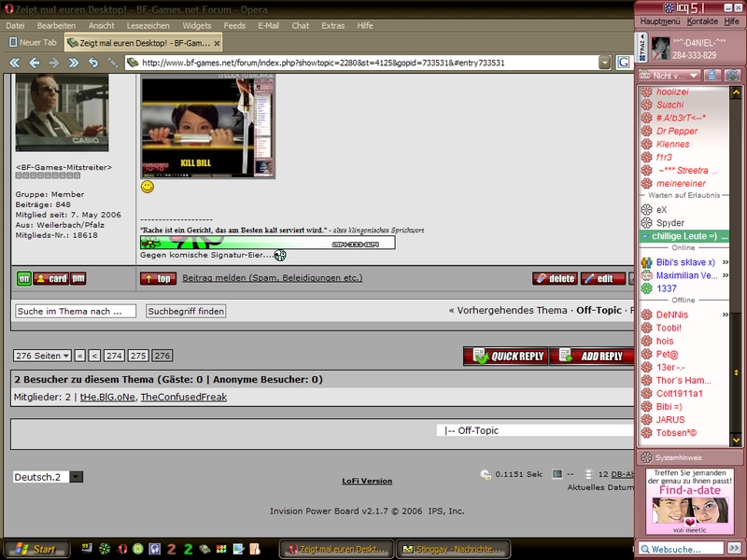Screen dimensions: 747x560
Task: Click the colorful grid icon in quick launch
Action: click(221, 549)
